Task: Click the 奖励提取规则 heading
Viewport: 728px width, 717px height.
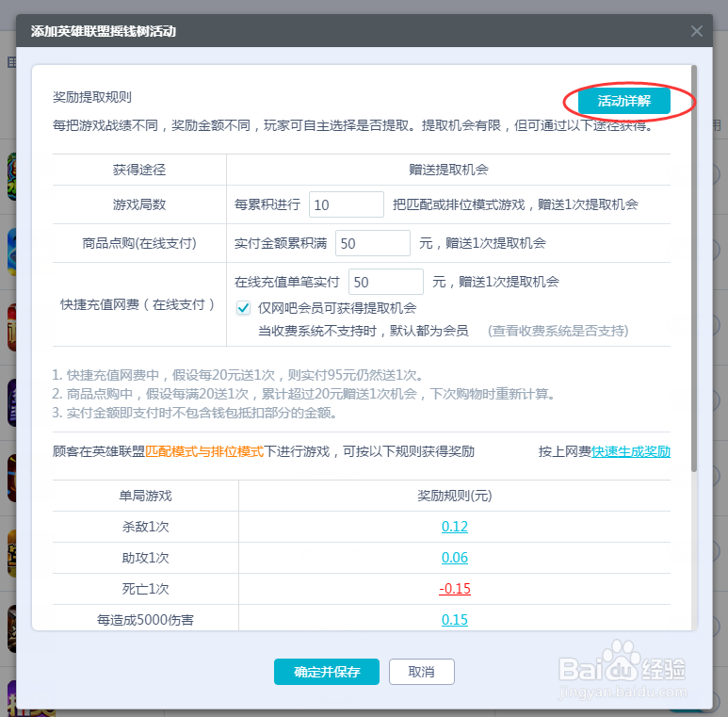Action: (x=92, y=97)
